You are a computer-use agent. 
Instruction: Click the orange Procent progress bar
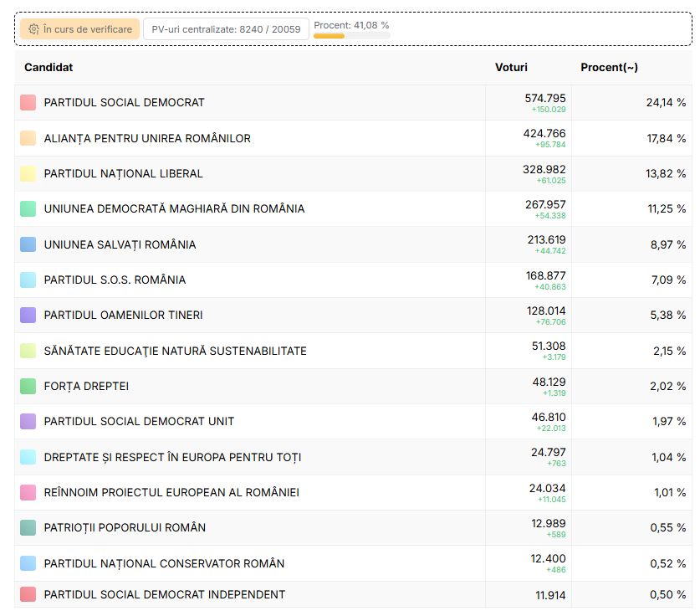(x=329, y=36)
